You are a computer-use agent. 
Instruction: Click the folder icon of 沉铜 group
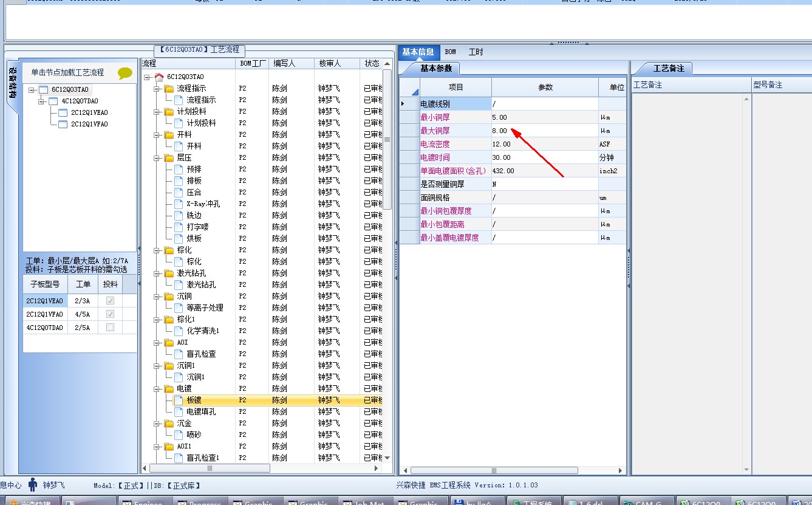(169, 296)
